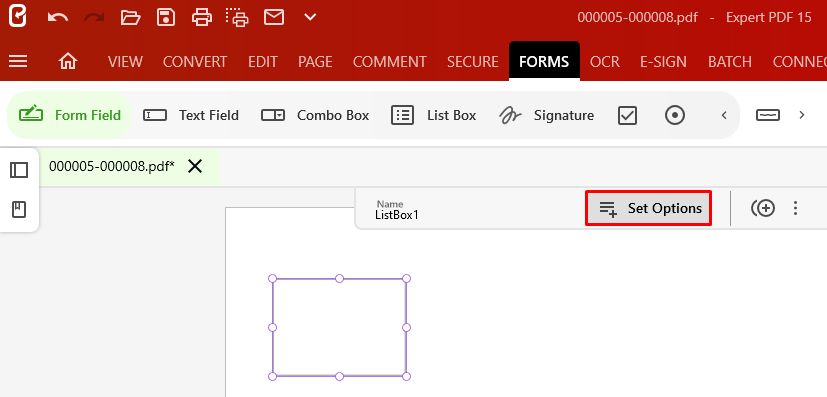827x397 pixels.
Task: Open a file with the folder icon
Action: (x=130, y=17)
